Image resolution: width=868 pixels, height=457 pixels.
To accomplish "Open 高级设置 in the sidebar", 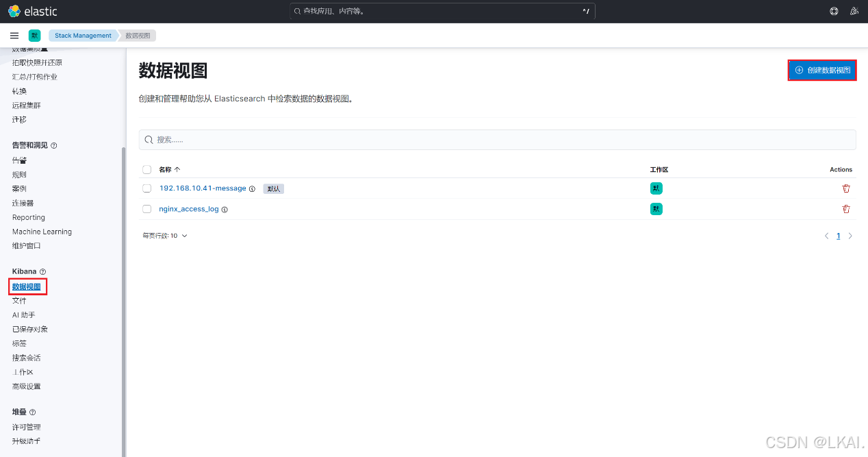I will click(x=27, y=386).
